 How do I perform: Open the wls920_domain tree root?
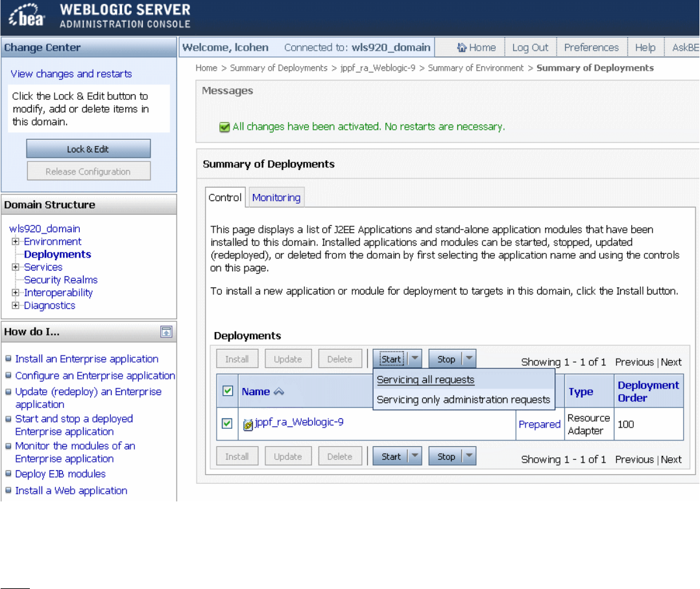pyautogui.click(x=45, y=228)
